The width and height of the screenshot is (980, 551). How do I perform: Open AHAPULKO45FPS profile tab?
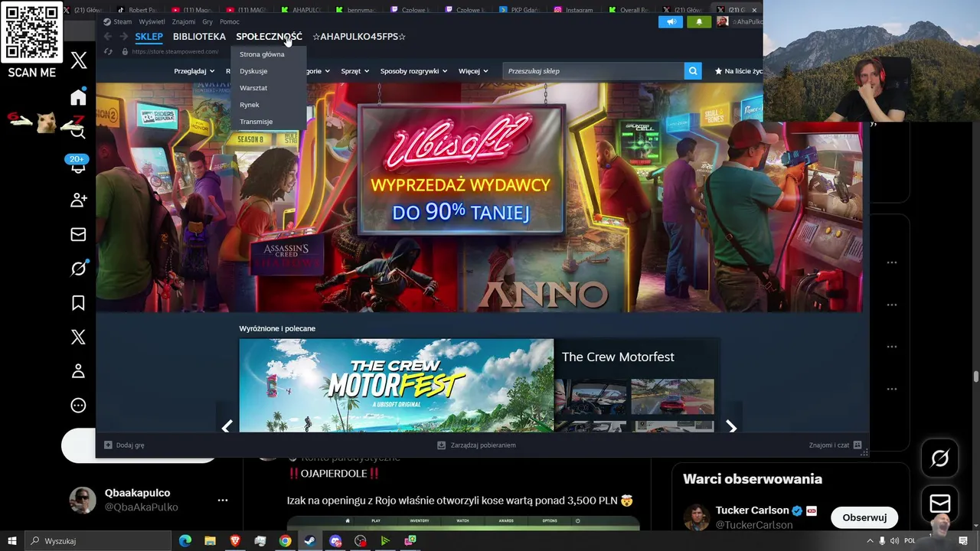tap(359, 37)
